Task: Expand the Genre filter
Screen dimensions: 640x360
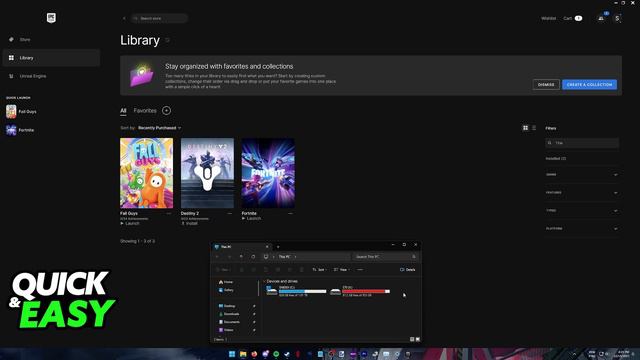Action: coord(582,175)
